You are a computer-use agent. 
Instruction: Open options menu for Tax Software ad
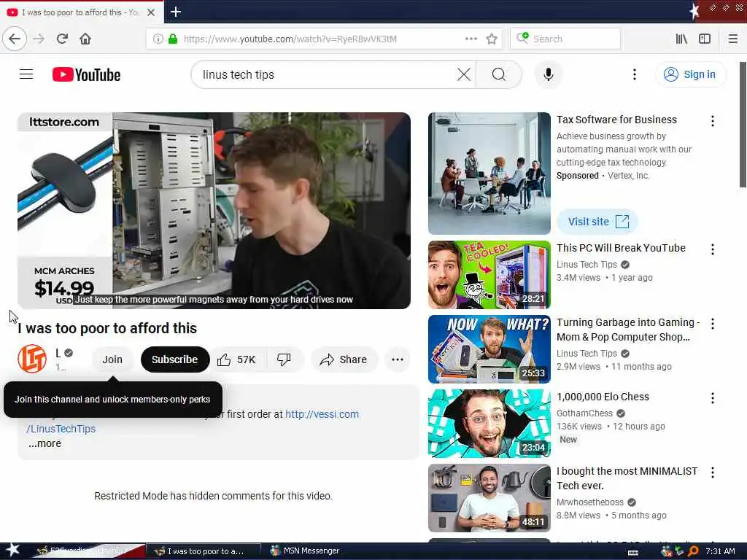tap(712, 121)
